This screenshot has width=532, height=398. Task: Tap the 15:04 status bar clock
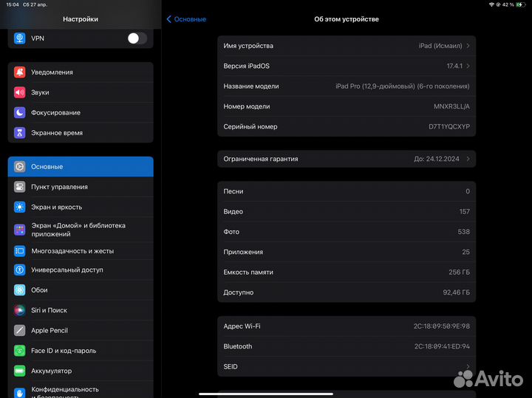pos(13,4)
